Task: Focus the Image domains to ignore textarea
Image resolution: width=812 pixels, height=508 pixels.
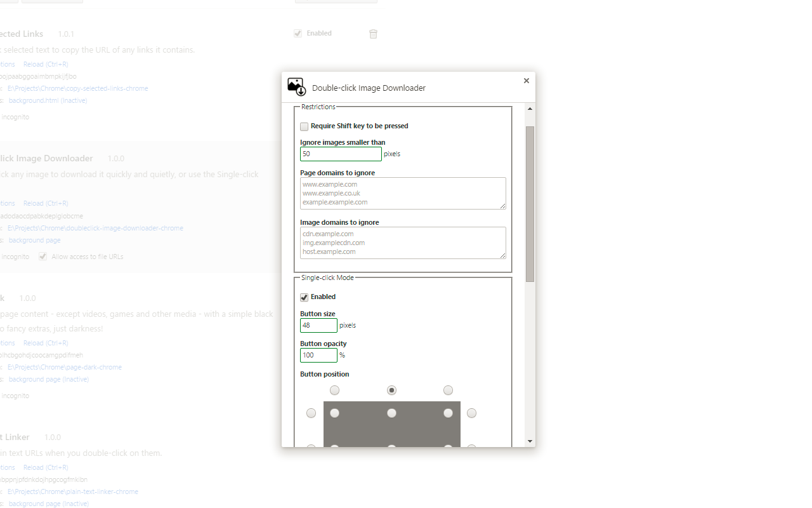Action: click(x=403, y=243)
